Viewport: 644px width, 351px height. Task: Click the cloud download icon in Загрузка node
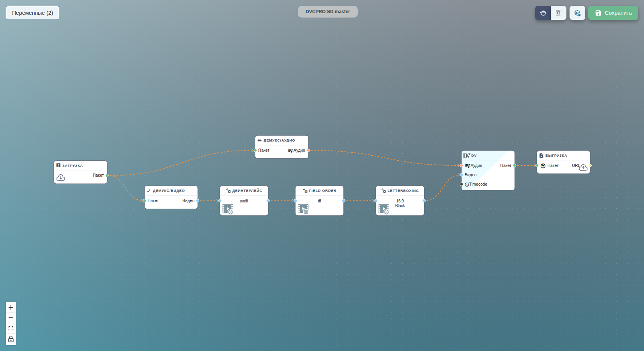click(61, 177)
